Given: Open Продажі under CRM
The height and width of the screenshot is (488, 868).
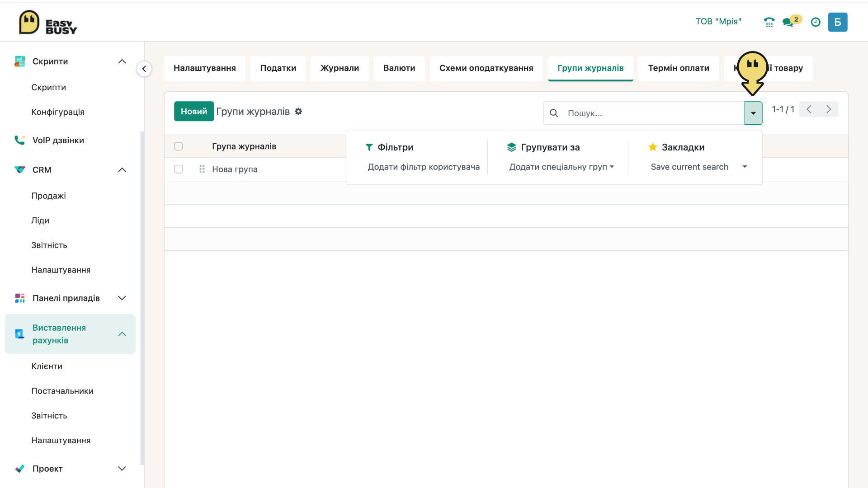Looking at the screenshot, I should pyautogui.click(x=48, y=196).
